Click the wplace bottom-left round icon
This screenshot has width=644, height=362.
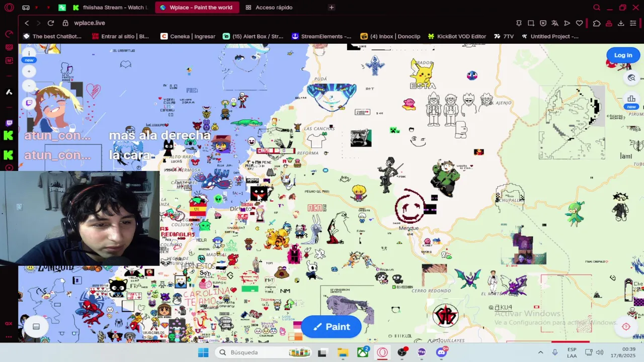tap(36, 327)
